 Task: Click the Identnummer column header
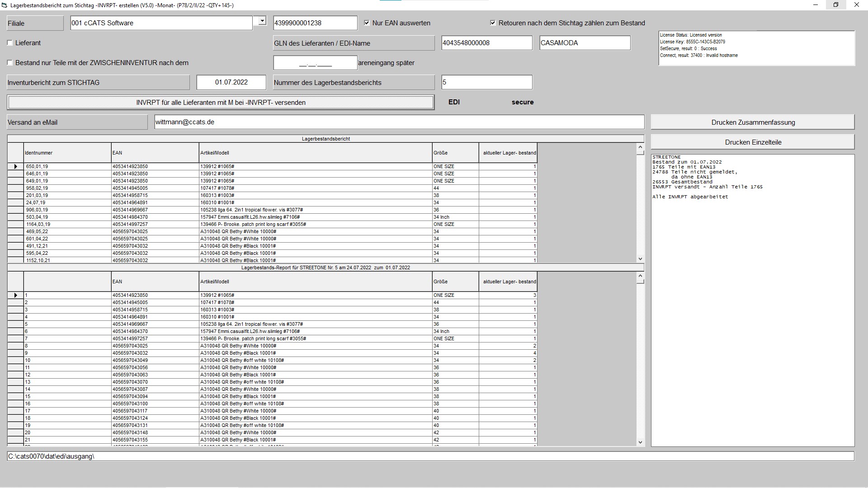coord(67,153)
